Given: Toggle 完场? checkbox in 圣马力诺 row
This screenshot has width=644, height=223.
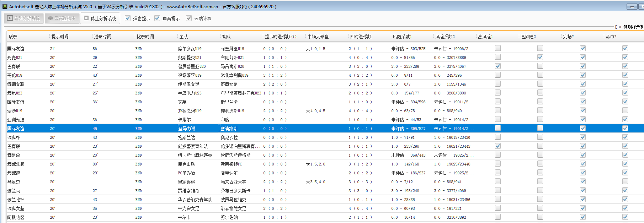Looking at the screenshot, I should [583, 128].
